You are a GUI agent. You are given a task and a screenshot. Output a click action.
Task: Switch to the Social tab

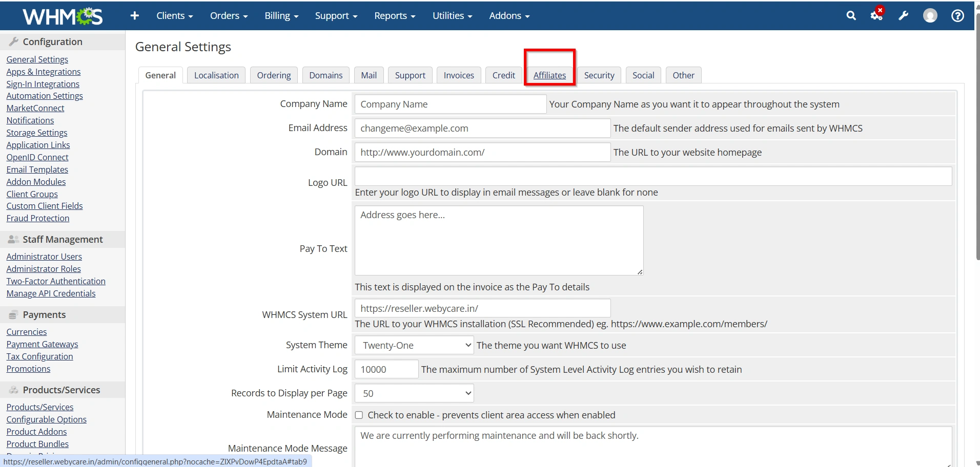click(x=643, y=75)
